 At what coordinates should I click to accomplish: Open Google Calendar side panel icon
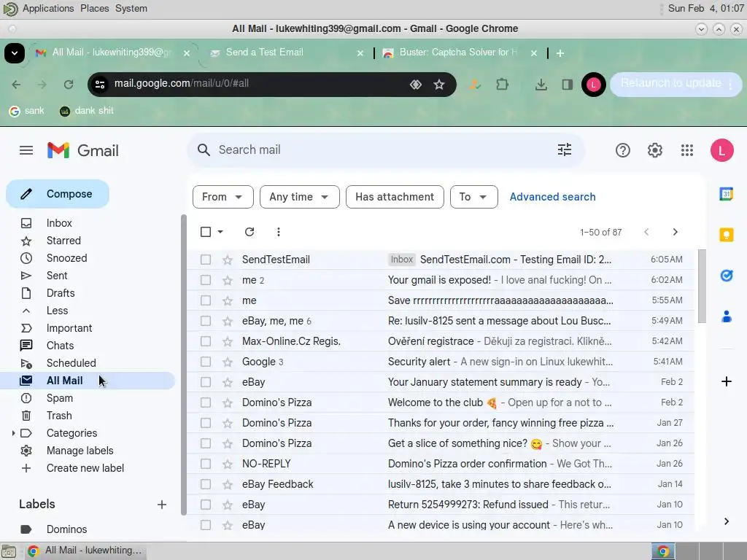coord(726,194)
